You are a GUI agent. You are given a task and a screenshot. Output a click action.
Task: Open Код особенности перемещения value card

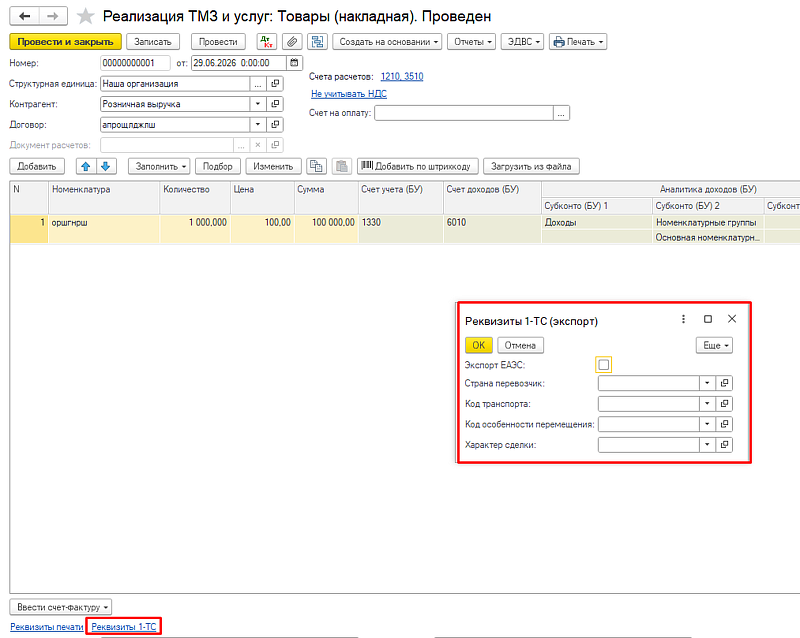tap(724, 424)
